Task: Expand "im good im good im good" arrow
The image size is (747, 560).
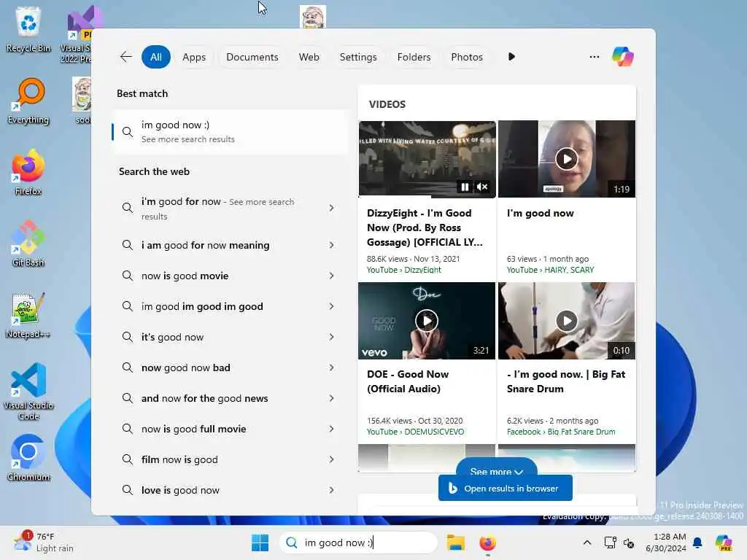Action: tap(331, 306)
